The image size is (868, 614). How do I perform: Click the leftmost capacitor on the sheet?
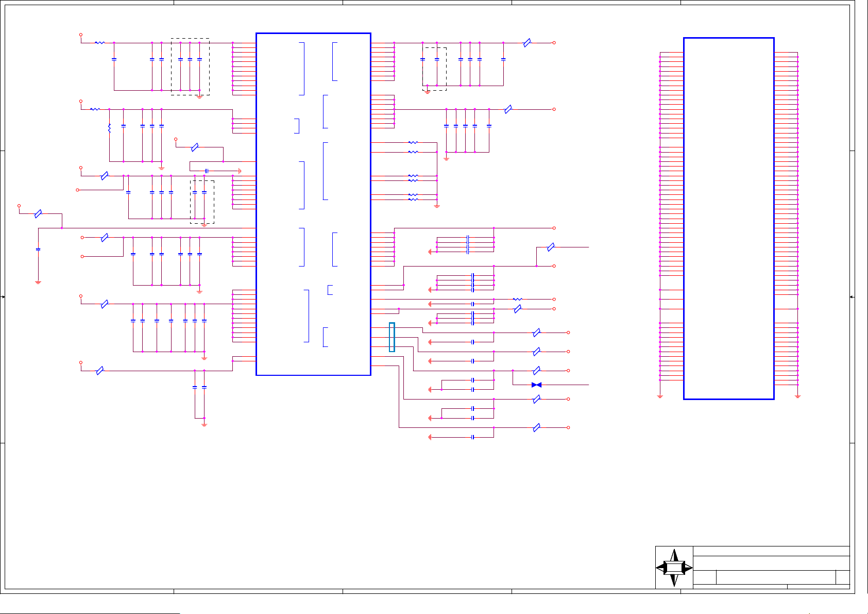[x=38, y=250]
